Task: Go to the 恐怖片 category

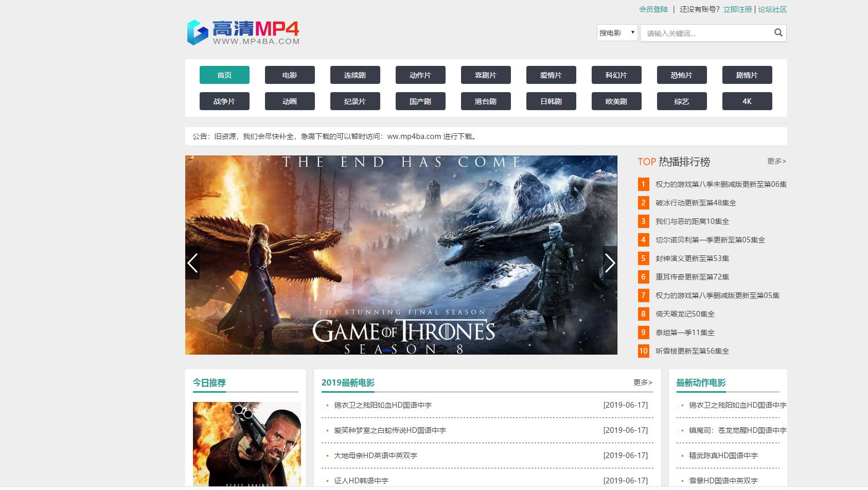Action: click(682, 75)
